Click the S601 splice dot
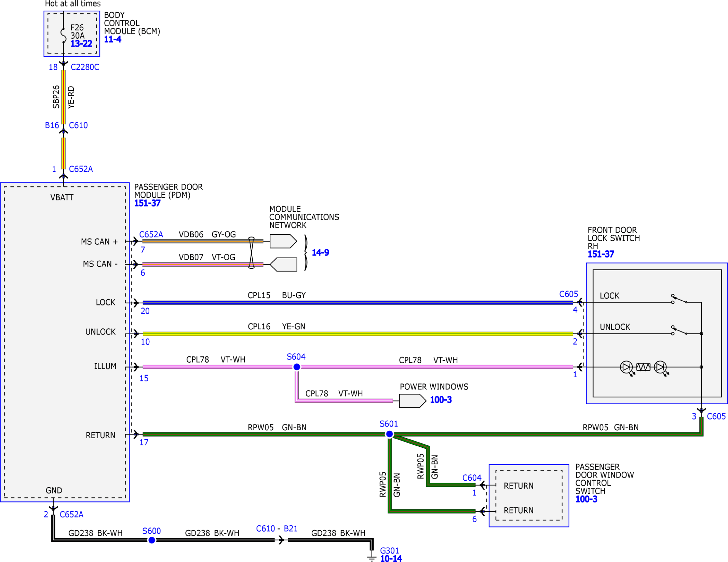The width and height of the screenshot is (728, 562). coord(389,434)
